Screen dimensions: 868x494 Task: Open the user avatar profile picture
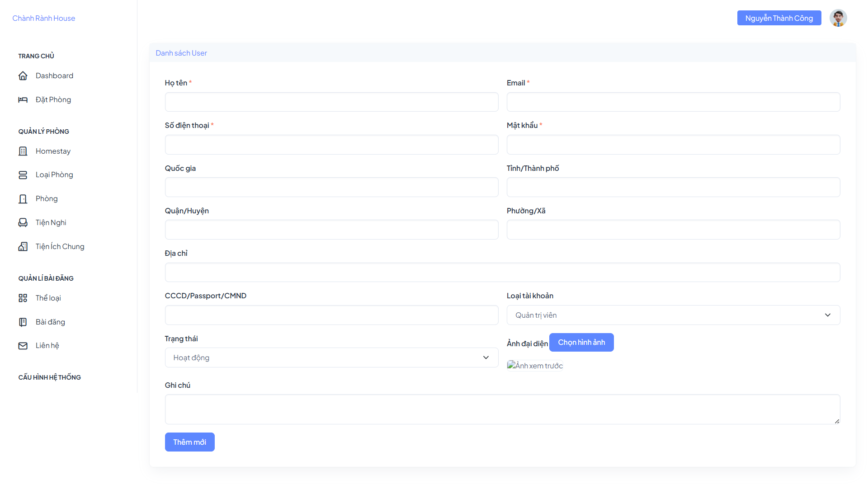(838, 18)
